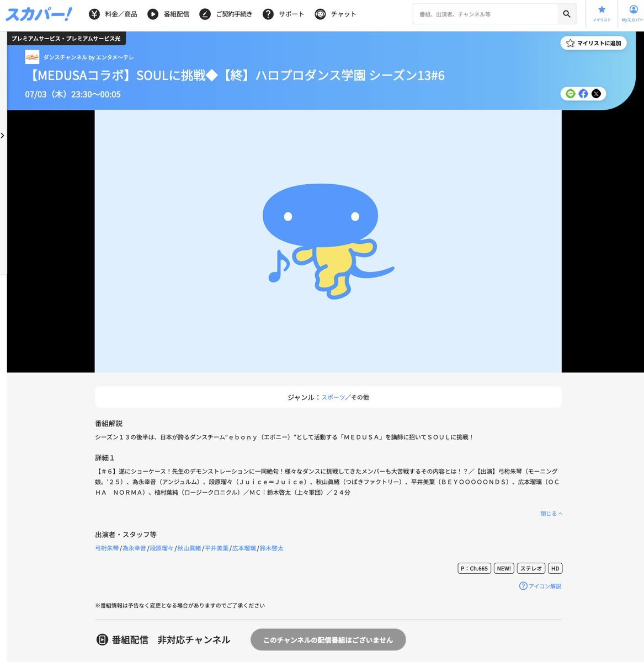Open チャット menu
This screenshot has height=662, width=644.
tap(343, 14)
